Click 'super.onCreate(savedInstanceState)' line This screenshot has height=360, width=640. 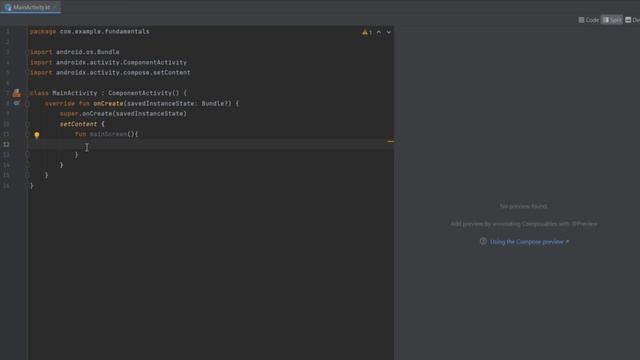click(x=123, y=114)
